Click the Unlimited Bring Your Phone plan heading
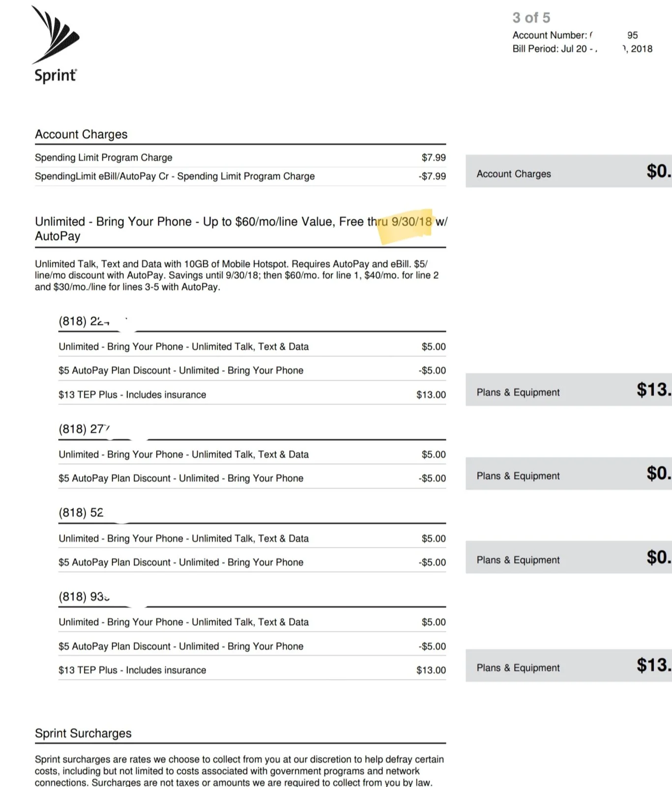Image resolution: width=672 pixels, height=787 pixels. tap(241, 229)
